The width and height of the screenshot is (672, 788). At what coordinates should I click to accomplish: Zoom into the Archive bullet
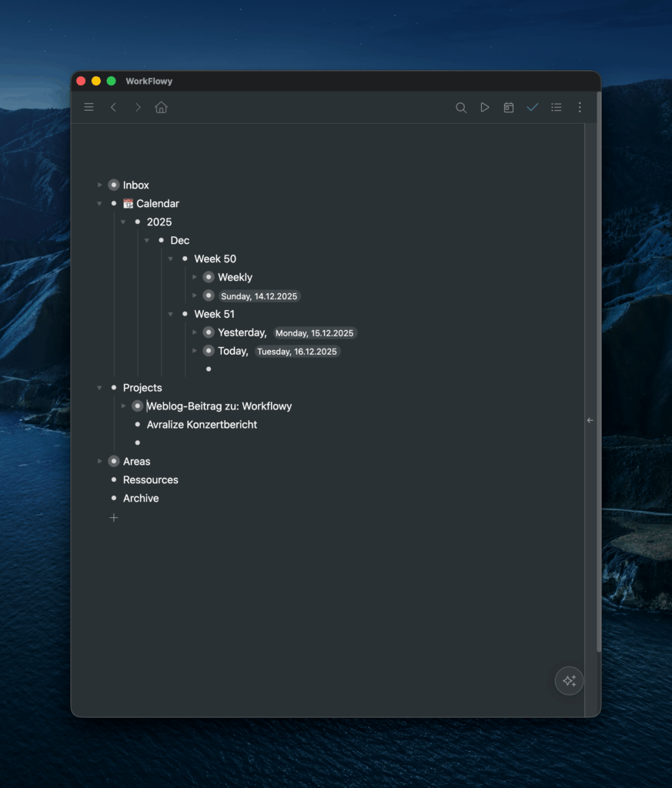coord(114,499)
